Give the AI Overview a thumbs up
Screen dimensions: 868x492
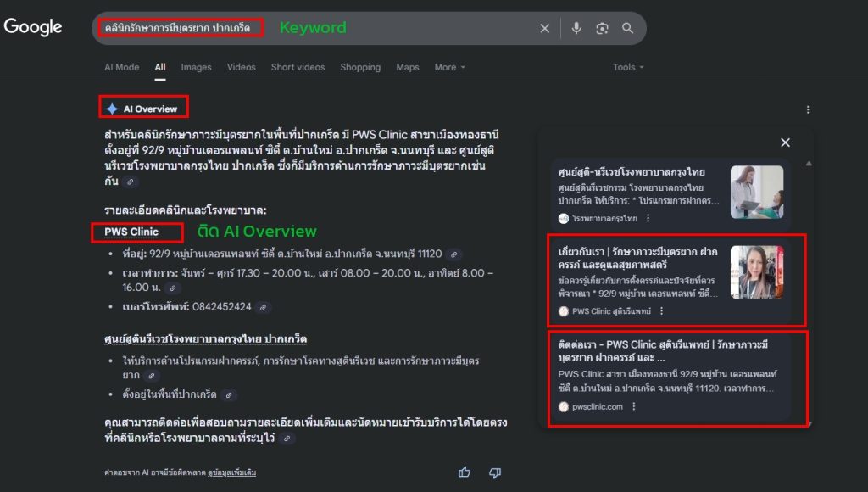tap(465, 472)
